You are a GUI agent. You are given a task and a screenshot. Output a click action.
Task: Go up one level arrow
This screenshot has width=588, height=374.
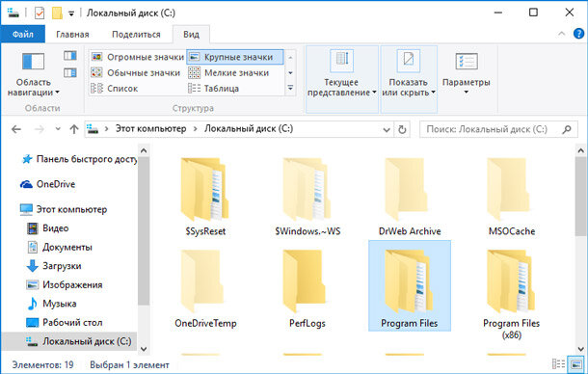pos(74,129)
